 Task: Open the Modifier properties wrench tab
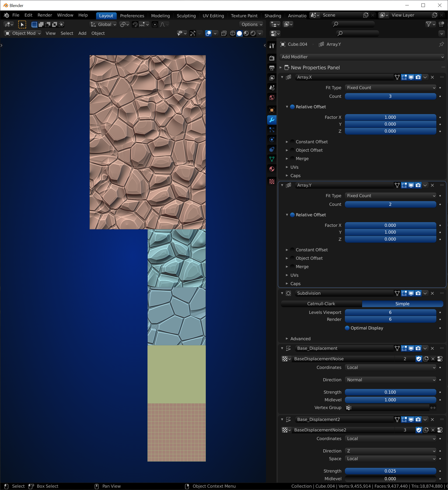click(272, 120)
